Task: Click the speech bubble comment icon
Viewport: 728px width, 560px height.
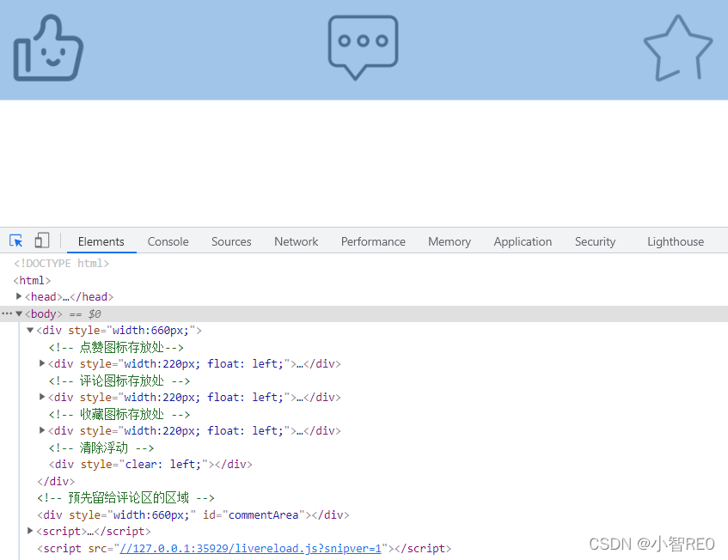Action: coord(363,48)
